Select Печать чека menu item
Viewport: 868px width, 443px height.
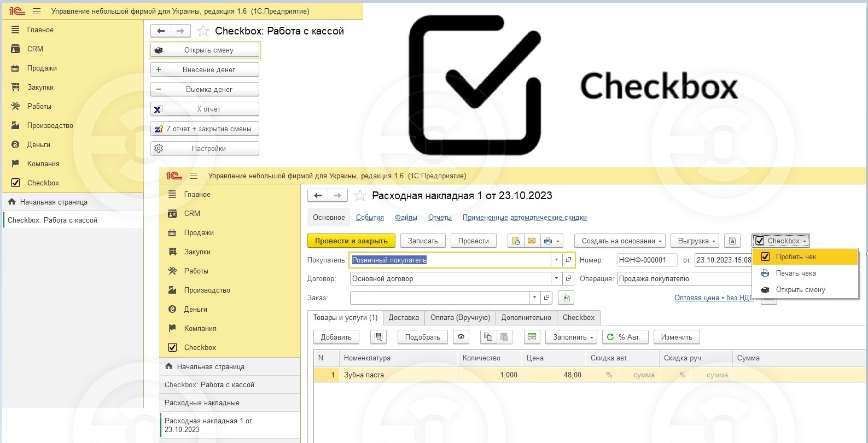(x=805, y=273)
